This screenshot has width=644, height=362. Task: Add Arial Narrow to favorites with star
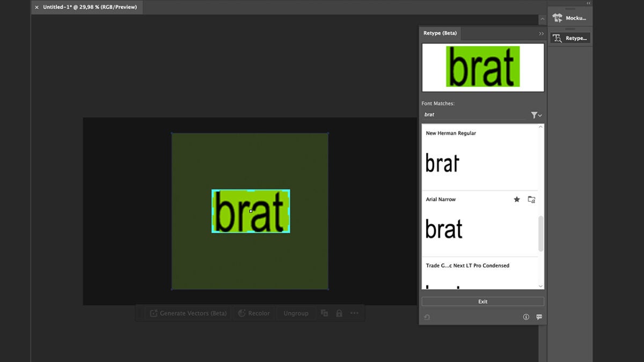(x=517, y=200)
